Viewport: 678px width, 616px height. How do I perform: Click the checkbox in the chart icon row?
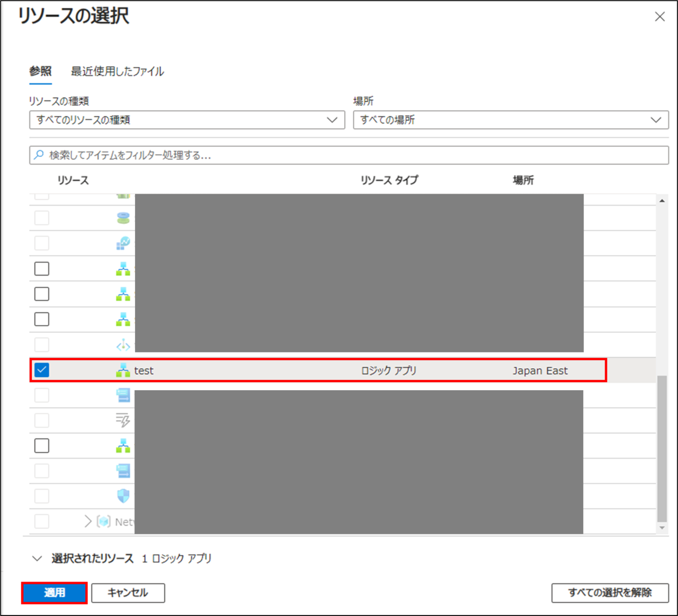point(42,243)
